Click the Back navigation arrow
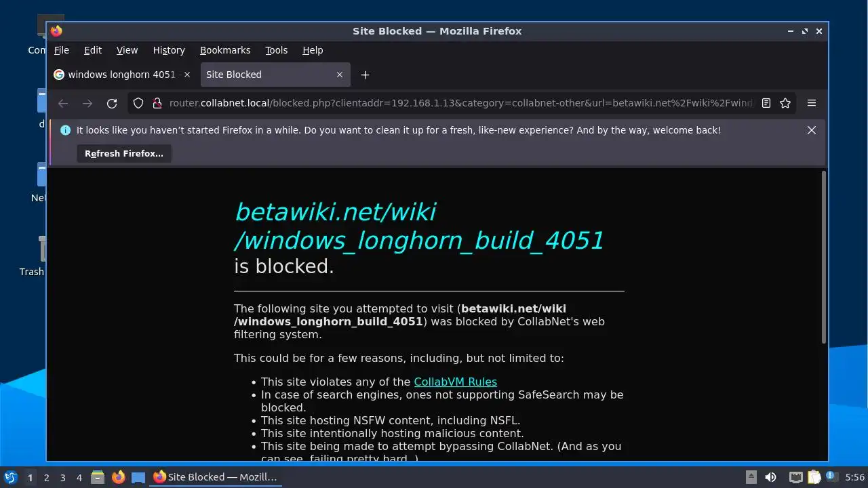The image size is (868, 488). coord(63,103)
